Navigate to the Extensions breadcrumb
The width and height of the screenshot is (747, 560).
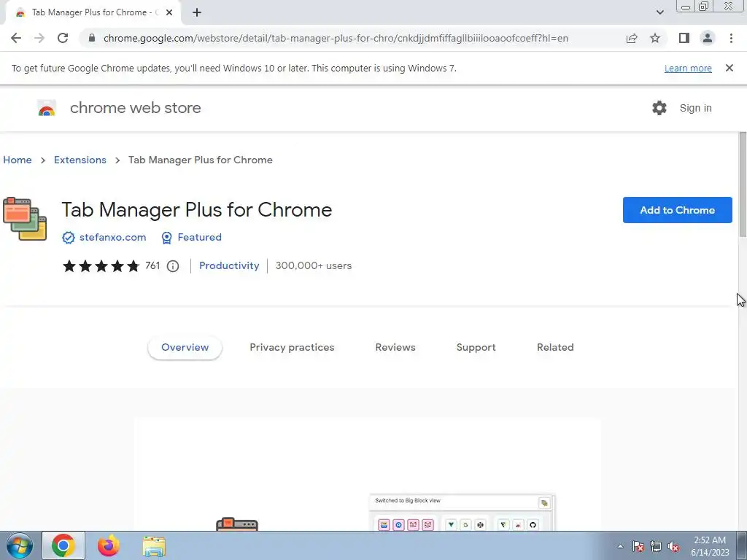click(x=80, y=160)
